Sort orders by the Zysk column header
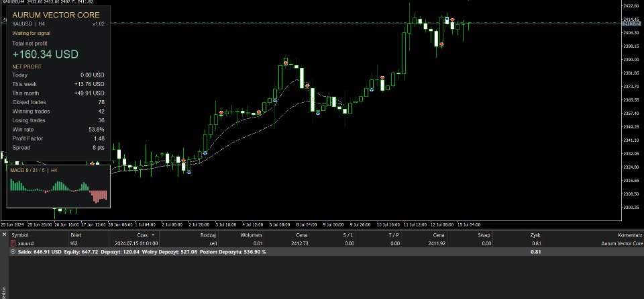Image resolution: width=644 pixels, height=299 pixels. pos(535,235)
